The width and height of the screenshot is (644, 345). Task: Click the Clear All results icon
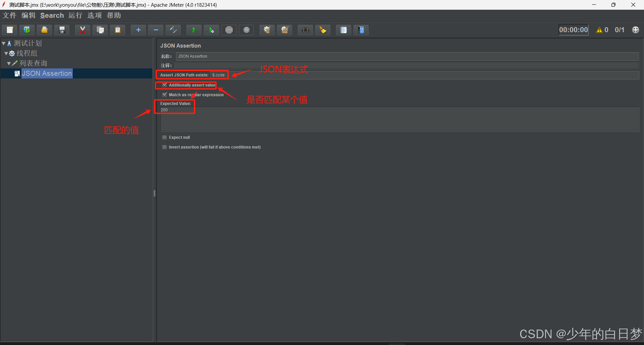285,30
